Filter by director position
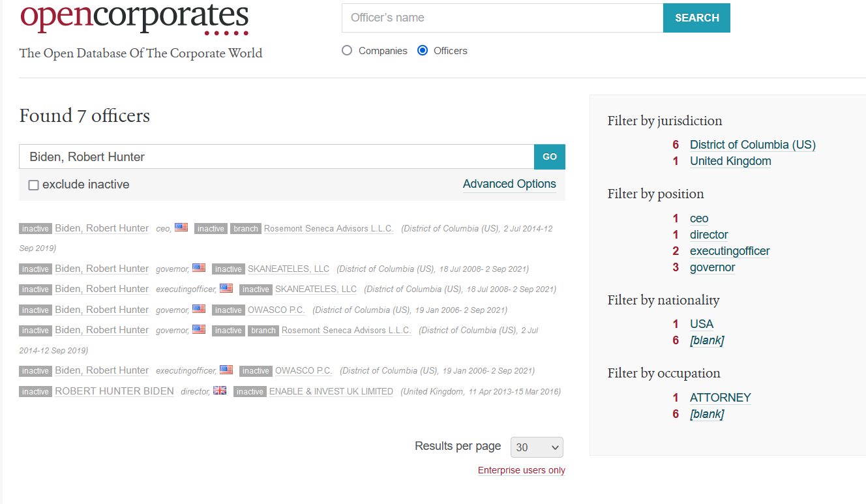The width and height of the screenshot is (866, 504). click(709, 235)
